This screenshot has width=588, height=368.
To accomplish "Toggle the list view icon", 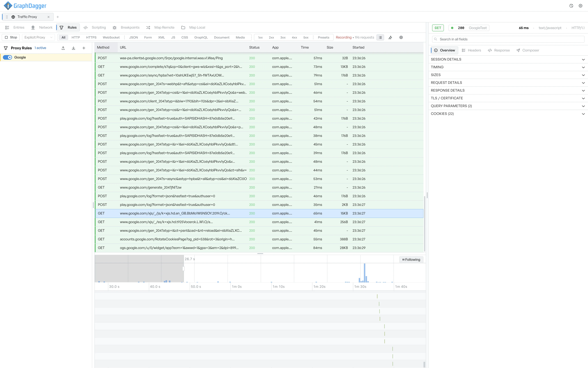I will coord(380,38).
